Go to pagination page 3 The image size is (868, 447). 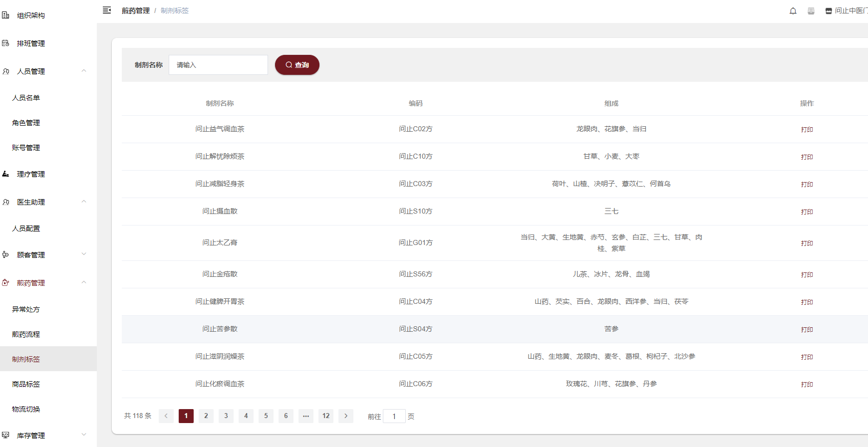(x=226, y=416)
